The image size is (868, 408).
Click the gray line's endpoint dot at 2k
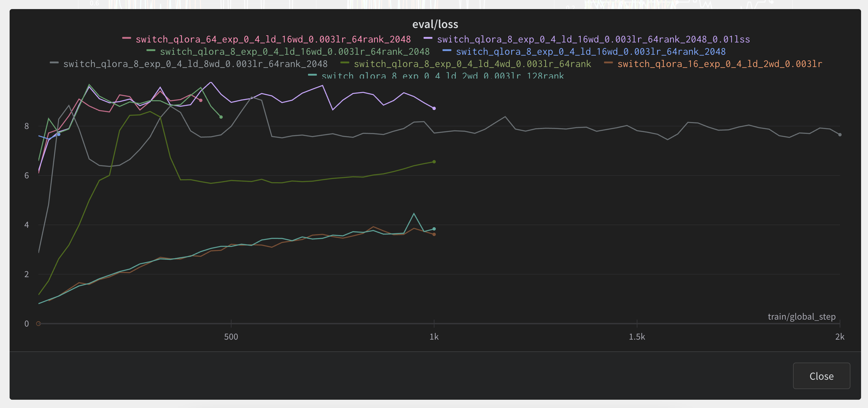pyautogui.click(x=840, y=135)
